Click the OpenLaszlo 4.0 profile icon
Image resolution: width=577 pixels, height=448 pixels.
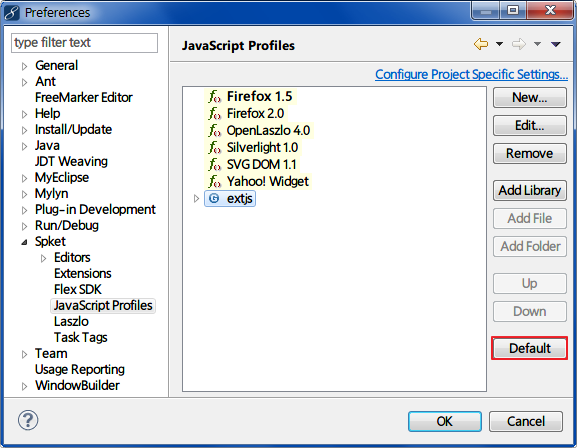pos(215,131)
